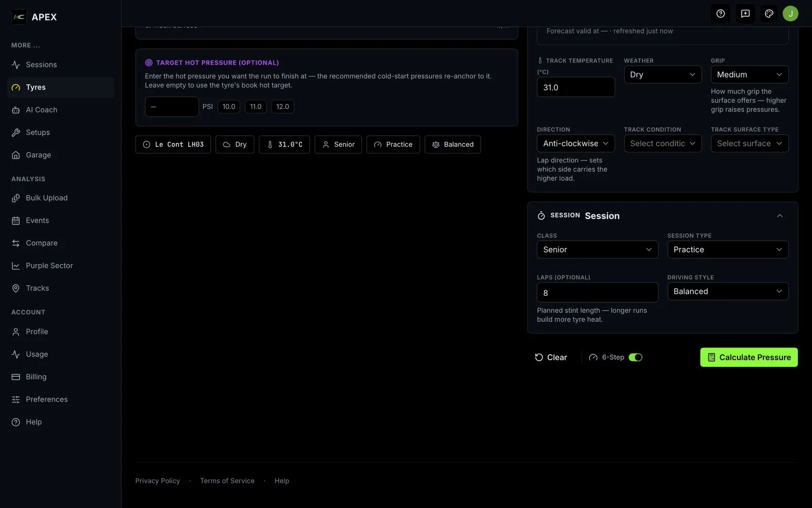Collapse the Session panel chevron
Image resolution: width=812 pixels, height=508 pixels.
[x=780, y=216]
